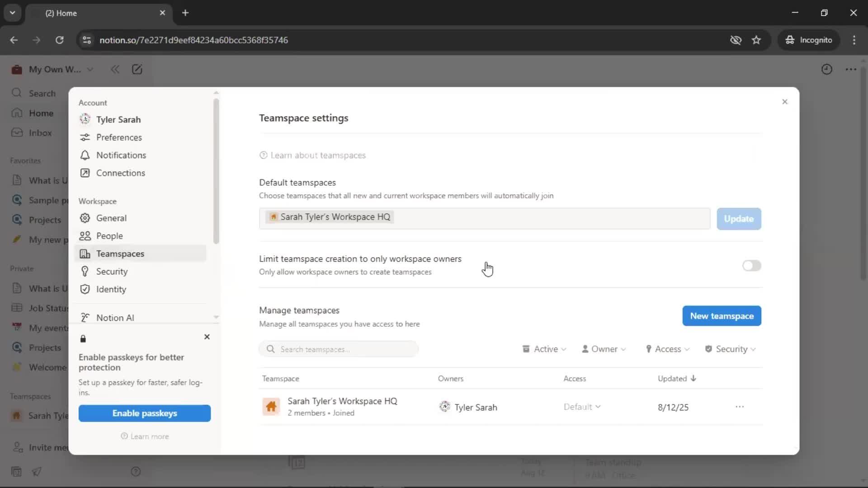Open Sample page in Favorites
Viewport: 868px width, 488px height.
click(38, 200)
